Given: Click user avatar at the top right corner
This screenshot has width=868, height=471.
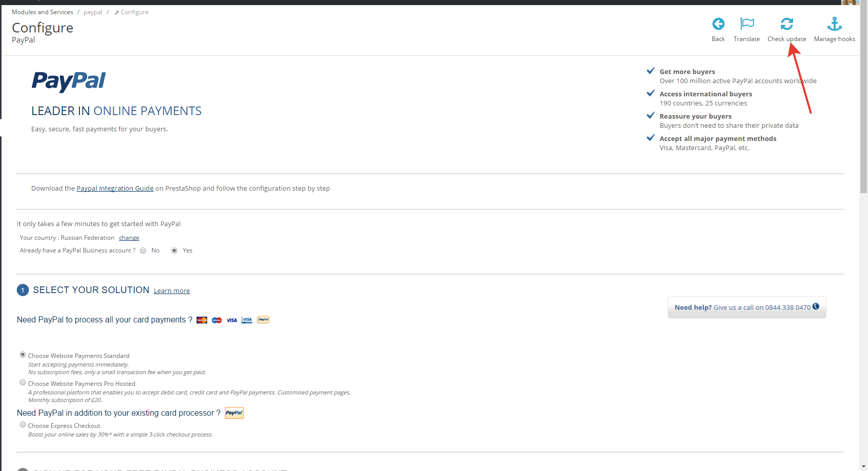Looking at the screenshot, I should click(x=850, y=3).
